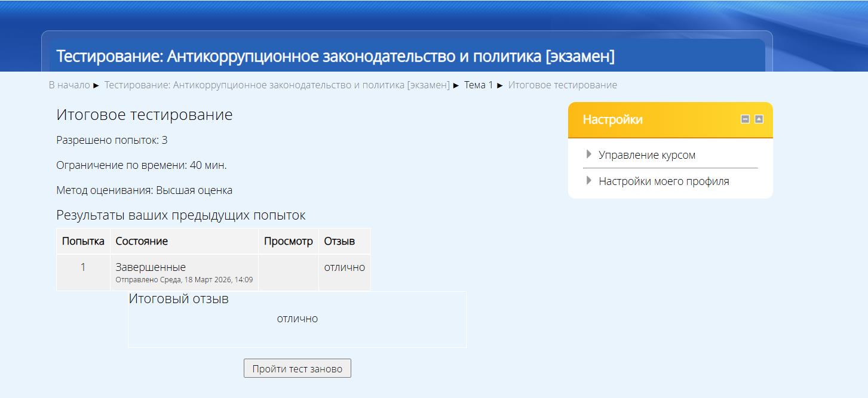This screenshot has height=398, width=868.
Task: Click Состояние column header
Action: (185, 241)
